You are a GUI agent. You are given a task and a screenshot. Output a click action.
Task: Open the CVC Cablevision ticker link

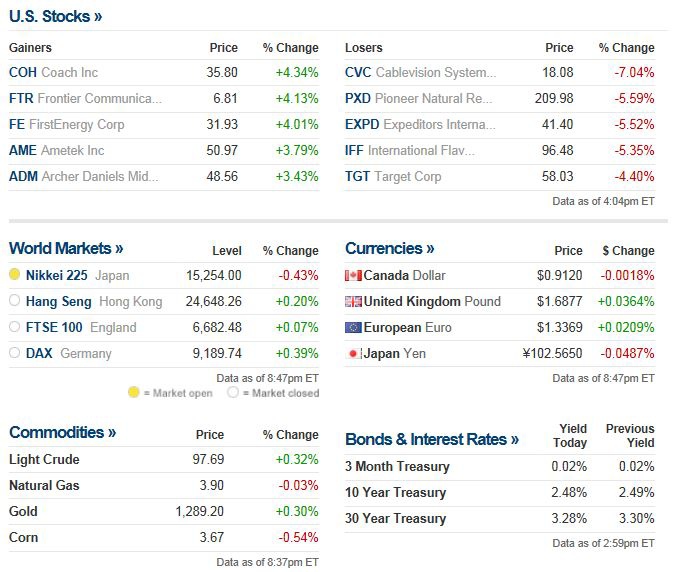[x=358, y=72]
